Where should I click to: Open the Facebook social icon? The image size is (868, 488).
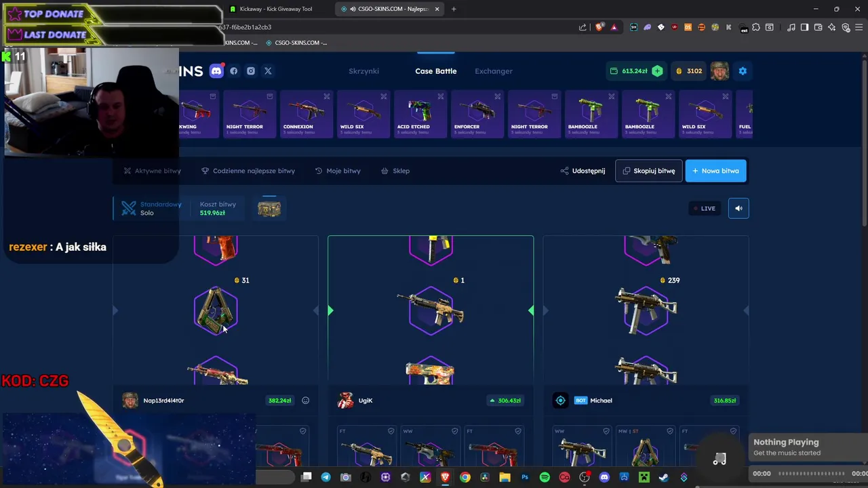tap(234, 70)
